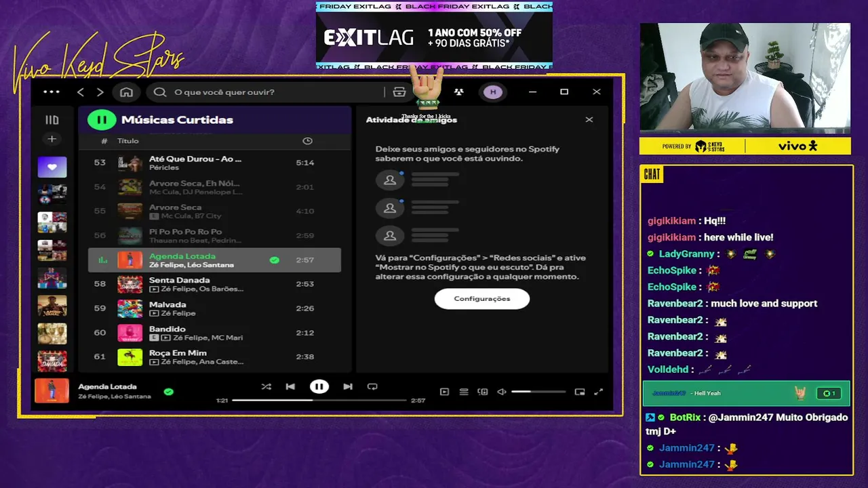The height and width of the screenshot is (488, 868).
Task: Click the 'Hell Yeah' chat alert banner
Action: [746, 393]
